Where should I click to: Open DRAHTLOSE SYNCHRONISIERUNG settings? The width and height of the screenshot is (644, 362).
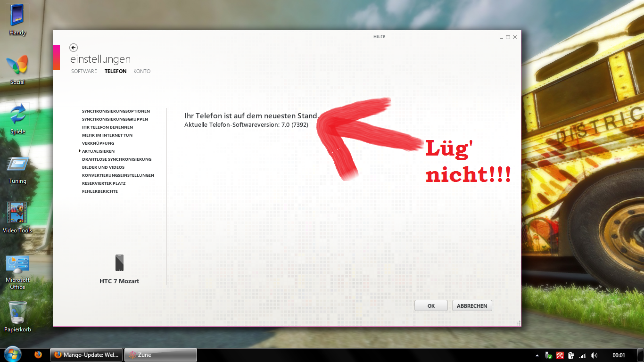(x=117, y=159)
